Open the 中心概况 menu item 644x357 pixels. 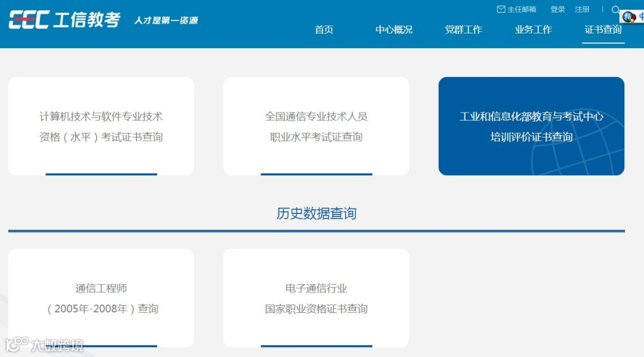pos(394,30)
